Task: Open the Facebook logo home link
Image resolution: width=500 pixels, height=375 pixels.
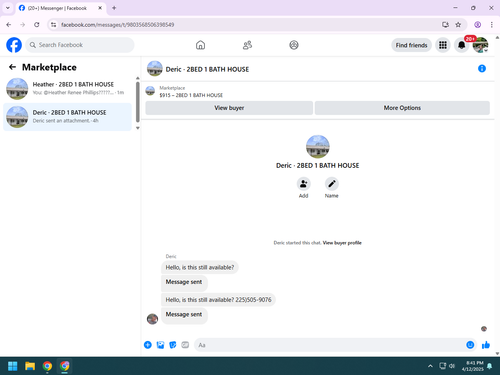Action: click(14, 45)
